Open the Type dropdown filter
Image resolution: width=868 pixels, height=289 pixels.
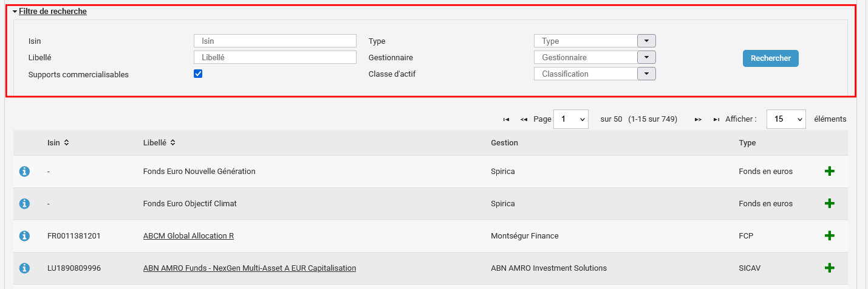646,41
